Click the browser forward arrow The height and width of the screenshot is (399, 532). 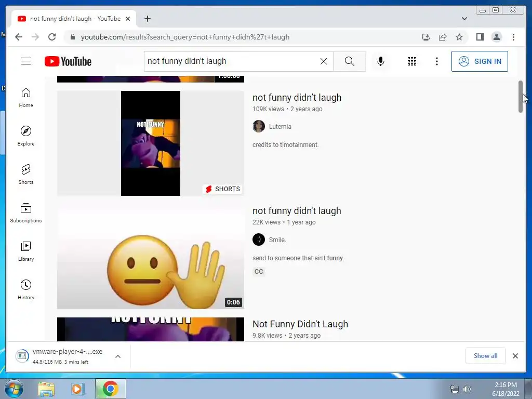click(x=35, y=37)
